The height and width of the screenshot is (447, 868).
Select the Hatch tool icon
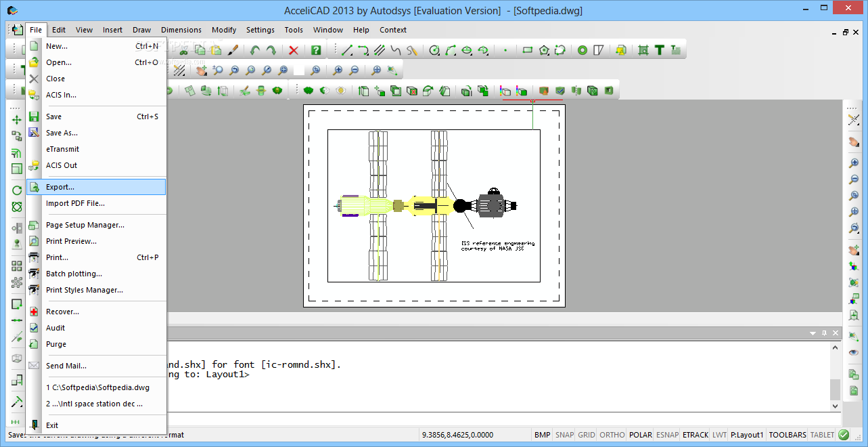point(643,50)
